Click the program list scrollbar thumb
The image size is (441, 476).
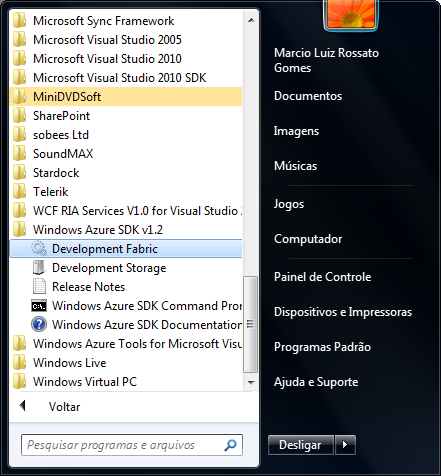tap(250, 324)
